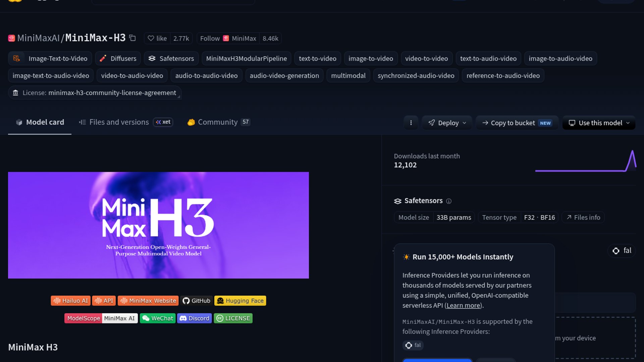Filter by the image-to-video tag
This screenshot has width=644, height=362.
[x=371, y=58]
